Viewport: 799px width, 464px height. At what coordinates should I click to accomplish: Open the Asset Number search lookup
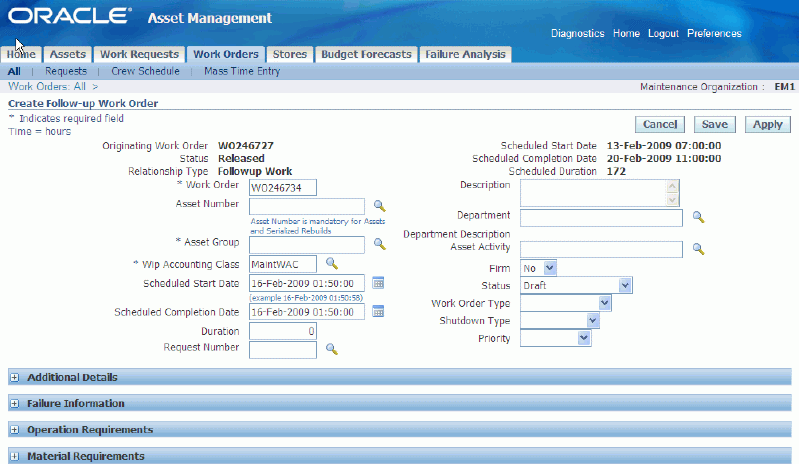coord(379,206)
